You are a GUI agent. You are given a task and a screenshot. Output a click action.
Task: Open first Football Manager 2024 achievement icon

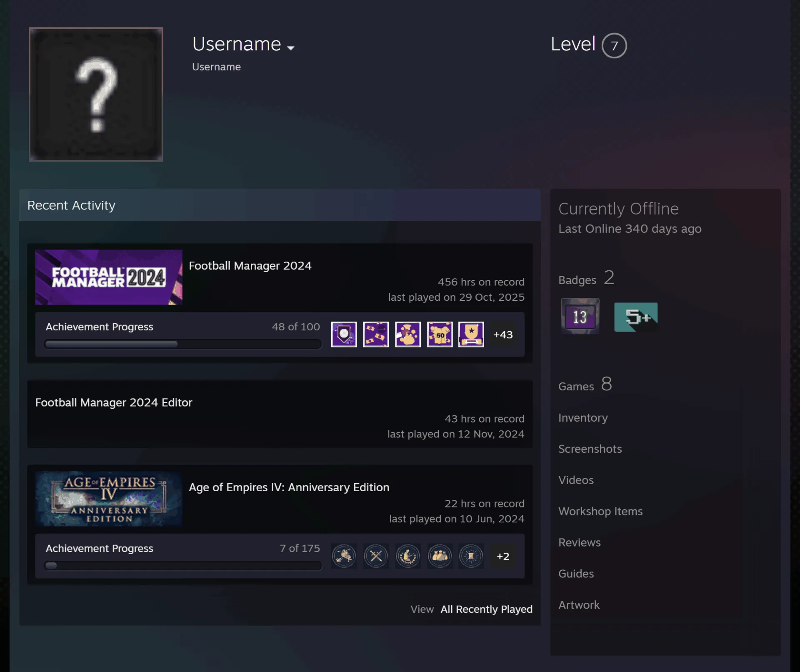coord(344,334)
